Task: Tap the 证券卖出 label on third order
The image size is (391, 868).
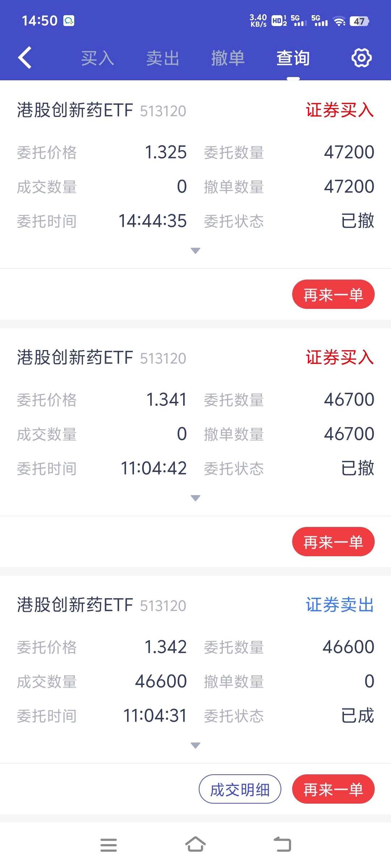Action: point(340,605)
